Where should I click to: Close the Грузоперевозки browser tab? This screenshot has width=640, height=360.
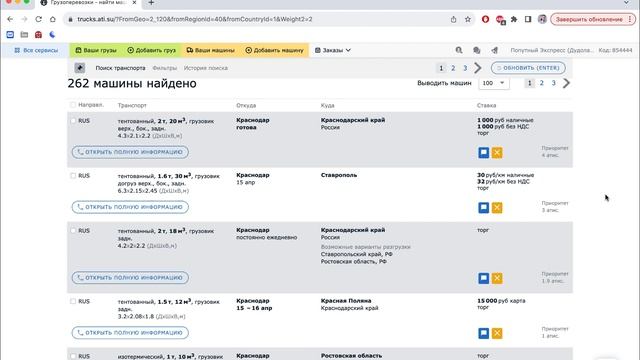click(134, 2)
